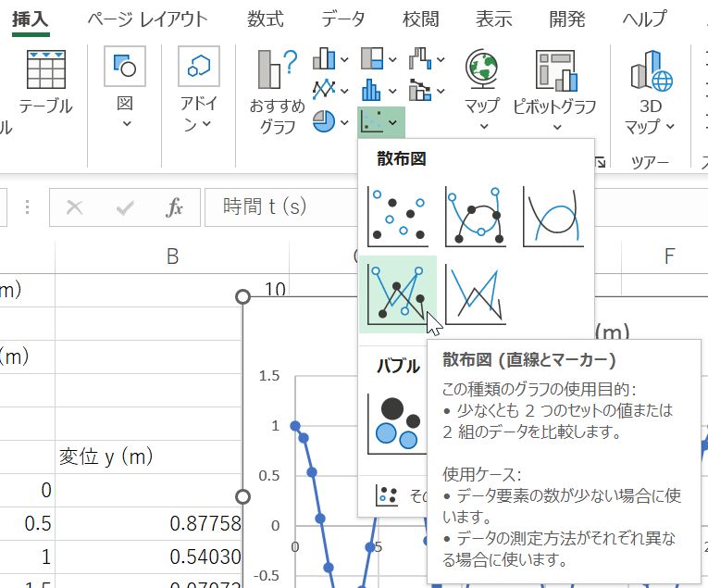Open the 校閲 tab
This screenshot has height=588, width=708.
[421, 19]
